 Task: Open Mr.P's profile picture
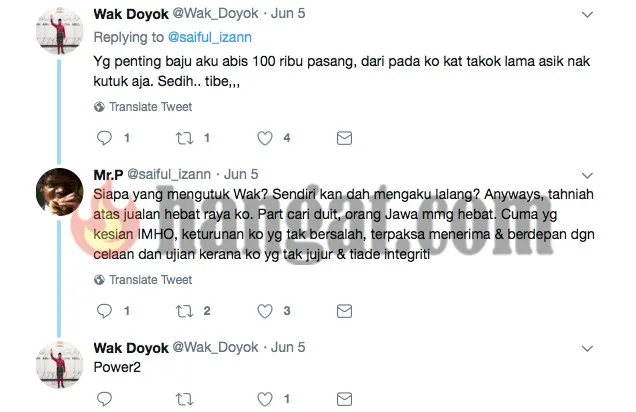(x=60, y=191)
